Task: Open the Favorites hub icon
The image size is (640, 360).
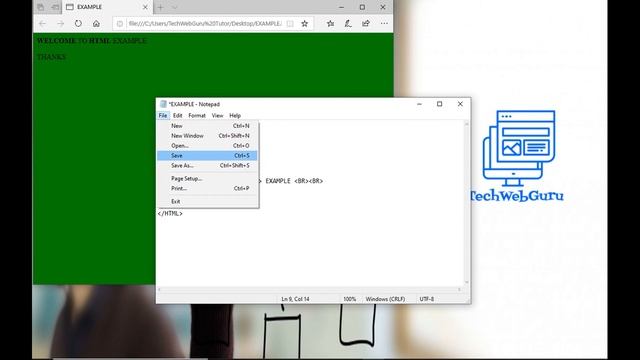Action: (x=331, y=24)
